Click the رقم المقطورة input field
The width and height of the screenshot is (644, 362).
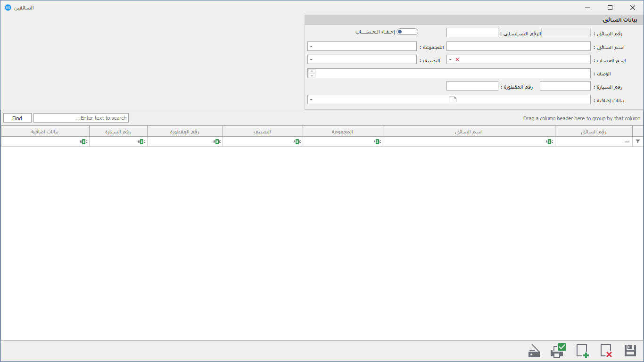(x=472, y=86)
